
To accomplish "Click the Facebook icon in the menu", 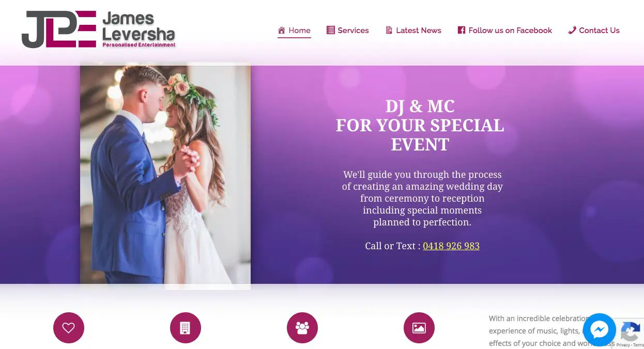I will (462, 31).
